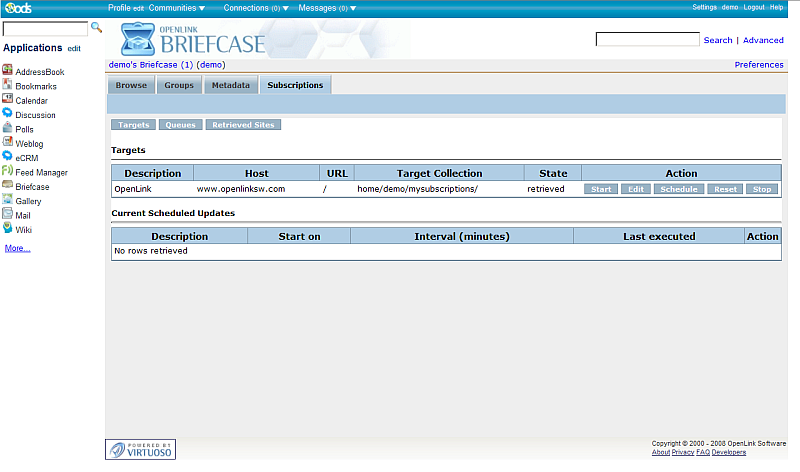Click the Wiki application icon
The image size is (800, 472).
7,229
